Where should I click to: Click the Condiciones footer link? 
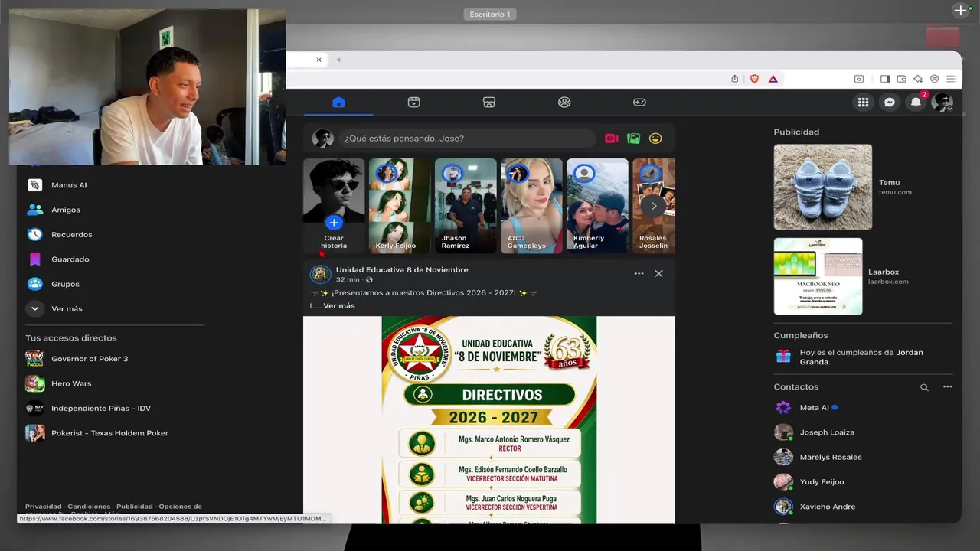point(89,506)
